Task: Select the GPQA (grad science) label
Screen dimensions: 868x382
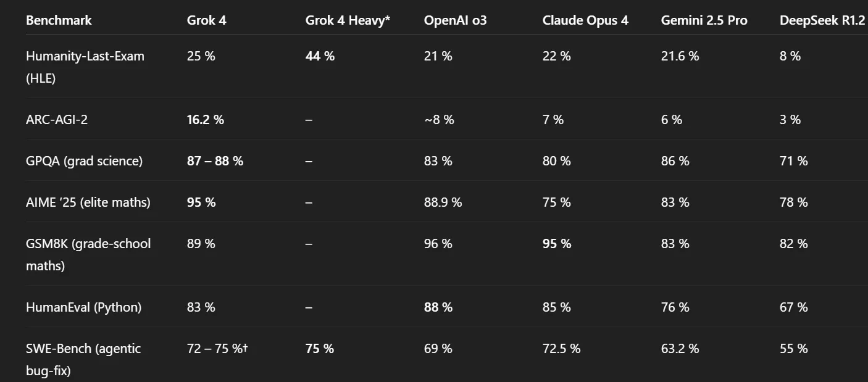Action: tap(84, 161)
